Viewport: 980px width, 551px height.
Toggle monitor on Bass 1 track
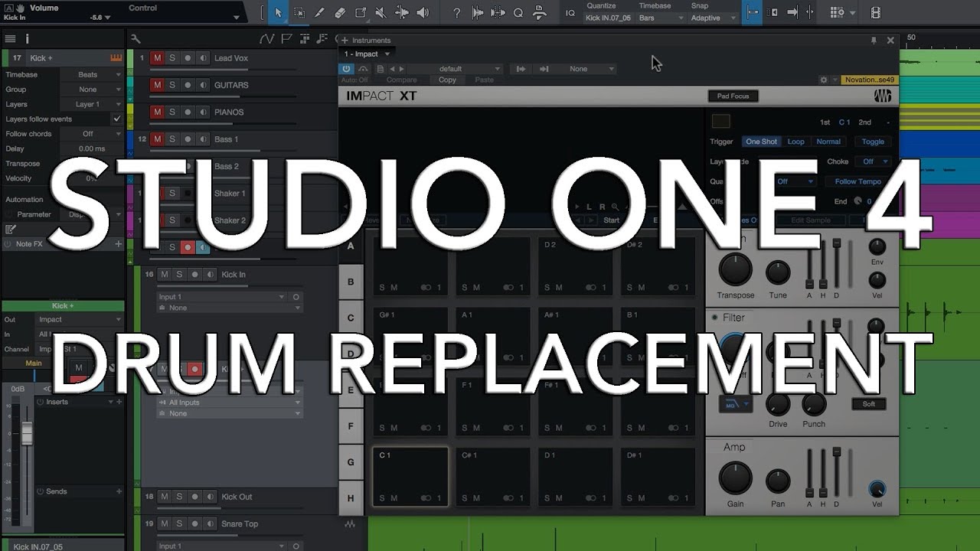tap(203, 139)
